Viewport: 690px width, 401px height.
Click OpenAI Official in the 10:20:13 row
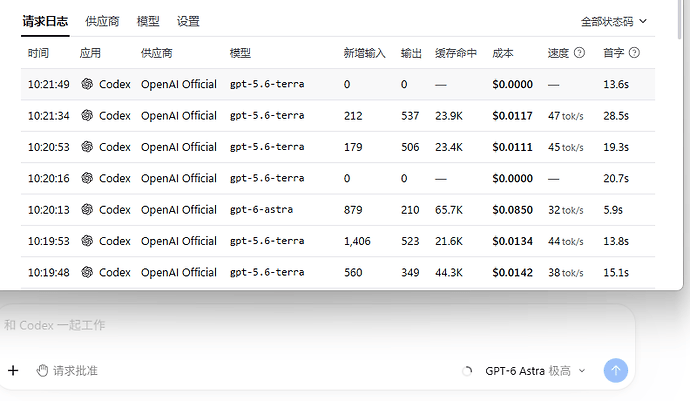coord(179,210)
